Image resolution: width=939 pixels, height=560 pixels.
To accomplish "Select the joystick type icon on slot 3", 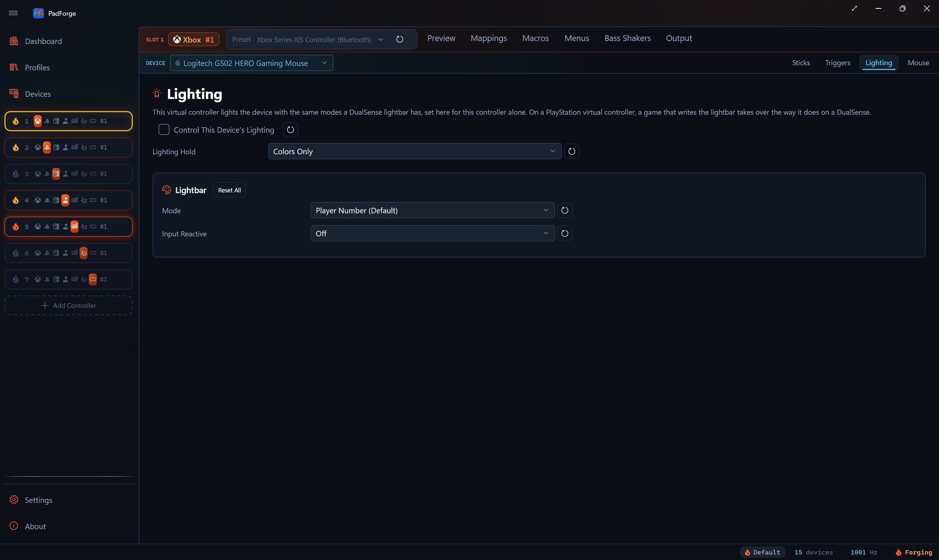I will [x=65, y=174].
